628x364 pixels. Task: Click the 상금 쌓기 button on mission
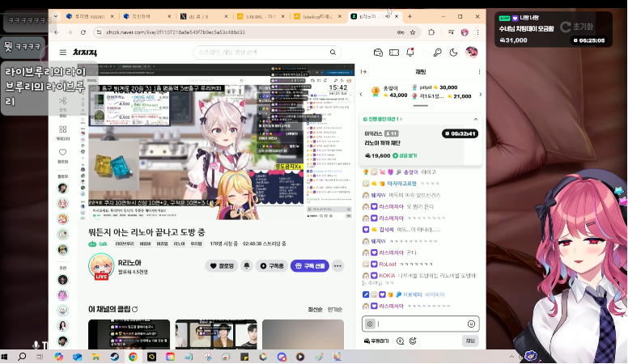coord(405,155)
